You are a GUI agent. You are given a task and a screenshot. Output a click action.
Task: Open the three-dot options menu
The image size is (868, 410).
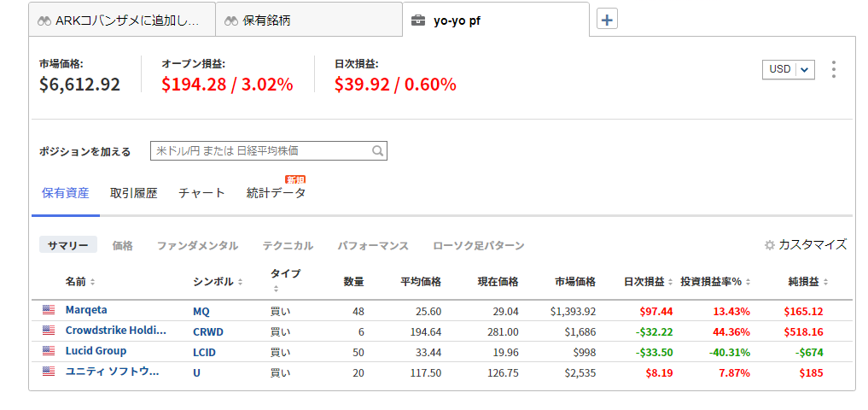[x=834, y=69]
